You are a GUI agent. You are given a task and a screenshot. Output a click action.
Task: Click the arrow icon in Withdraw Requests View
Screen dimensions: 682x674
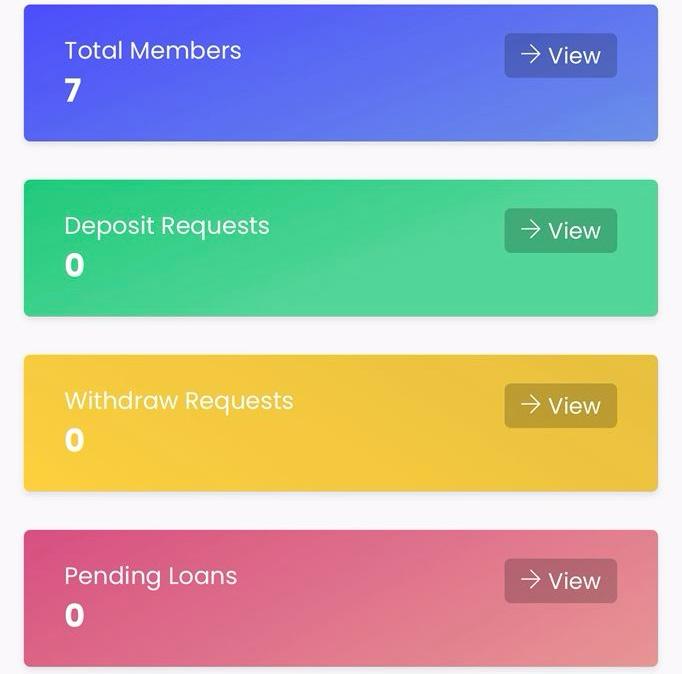click(530, 405)
